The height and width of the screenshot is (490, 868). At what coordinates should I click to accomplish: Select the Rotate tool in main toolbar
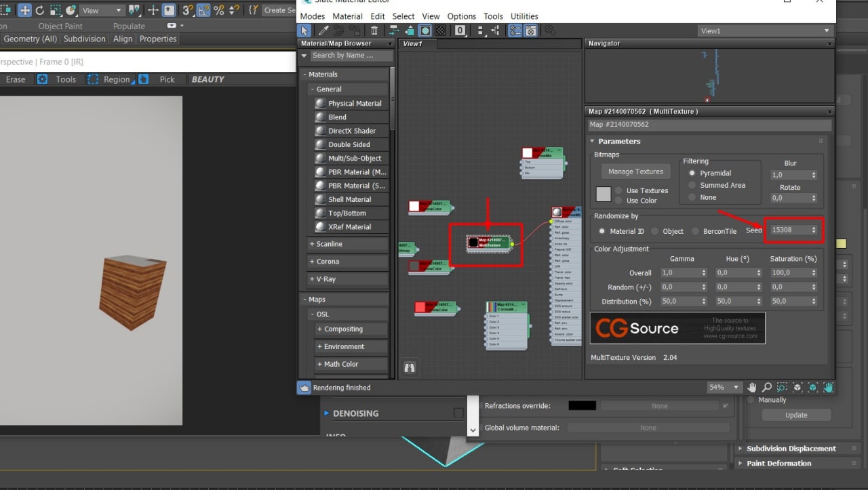[x=40, y=10]
